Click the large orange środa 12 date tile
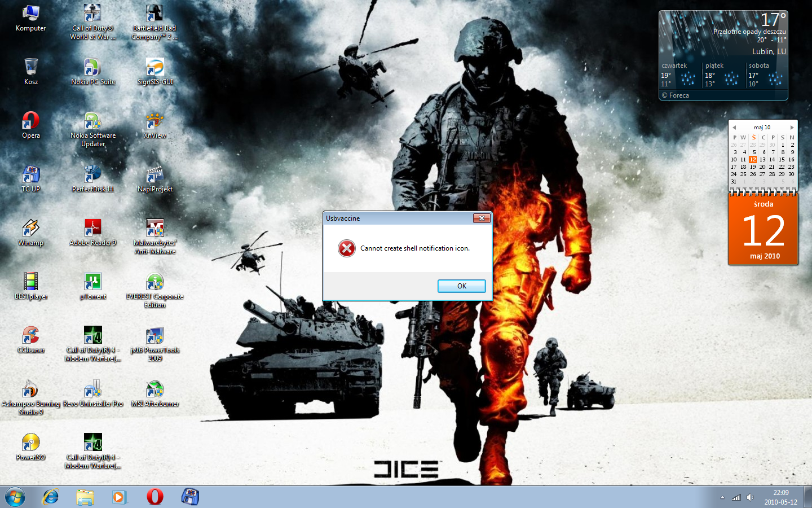This screenshot has width=812, height=508. coord(763,230)
